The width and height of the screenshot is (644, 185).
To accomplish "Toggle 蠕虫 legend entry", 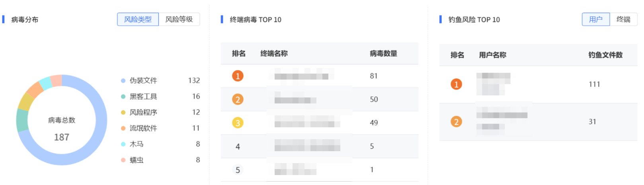I will point(132,160).
